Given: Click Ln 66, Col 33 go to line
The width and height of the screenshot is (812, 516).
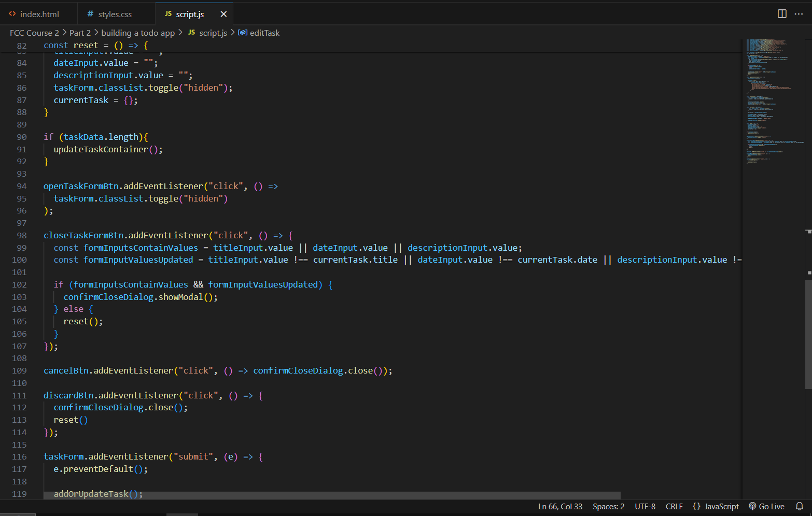Looking at the screenshot, I should coord(560,506).
